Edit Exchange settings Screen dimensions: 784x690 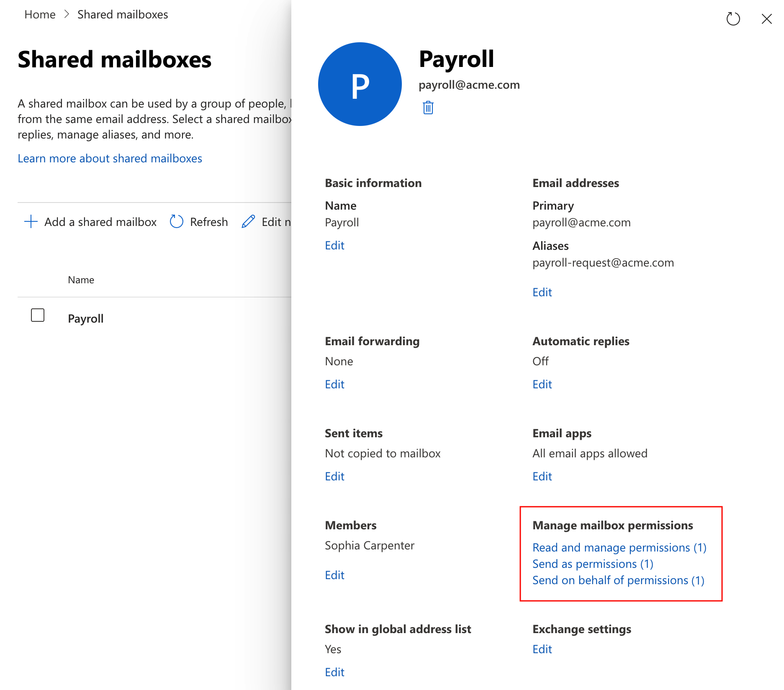tap(542, 649)
